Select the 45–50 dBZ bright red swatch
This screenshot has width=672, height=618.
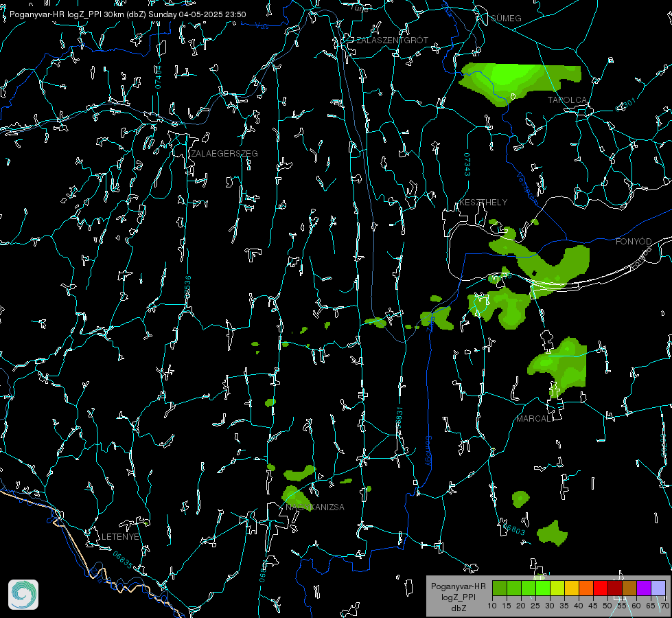pos(601,588)
